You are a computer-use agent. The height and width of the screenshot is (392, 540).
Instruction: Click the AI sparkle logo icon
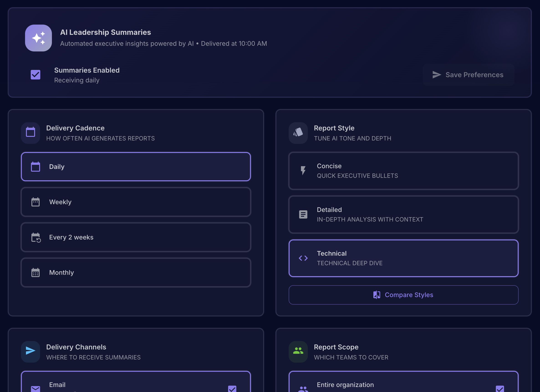coord(38,38)
